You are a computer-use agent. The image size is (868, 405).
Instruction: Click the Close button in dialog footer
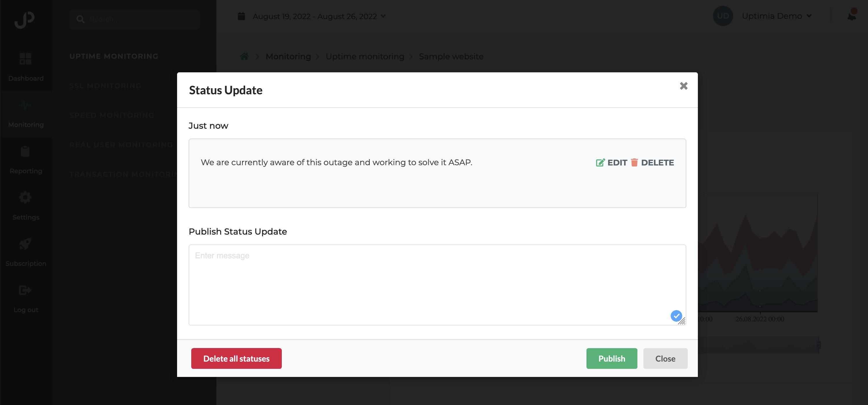[x=665, y=358]
